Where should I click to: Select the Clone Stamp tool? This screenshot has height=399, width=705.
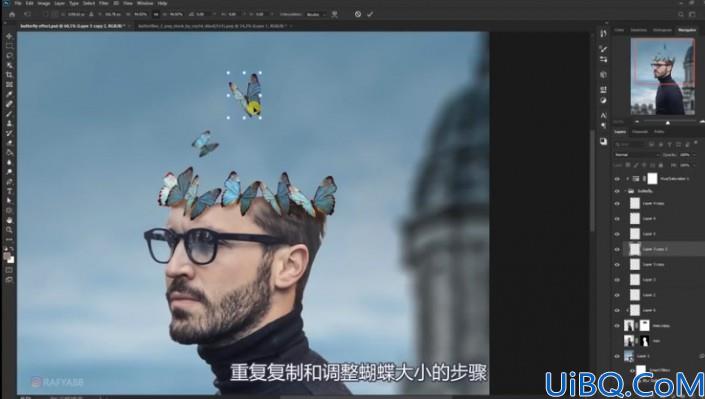tap(9, 123)
